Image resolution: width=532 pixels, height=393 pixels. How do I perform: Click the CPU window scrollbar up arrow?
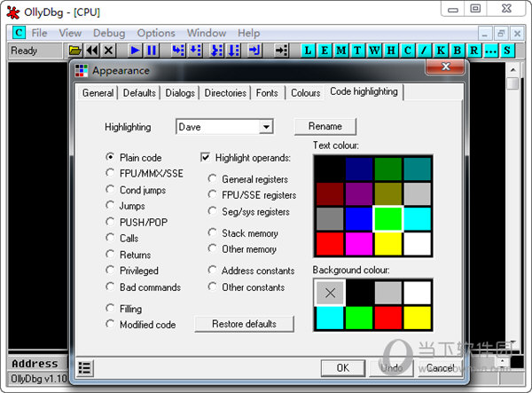pos(513,70)
